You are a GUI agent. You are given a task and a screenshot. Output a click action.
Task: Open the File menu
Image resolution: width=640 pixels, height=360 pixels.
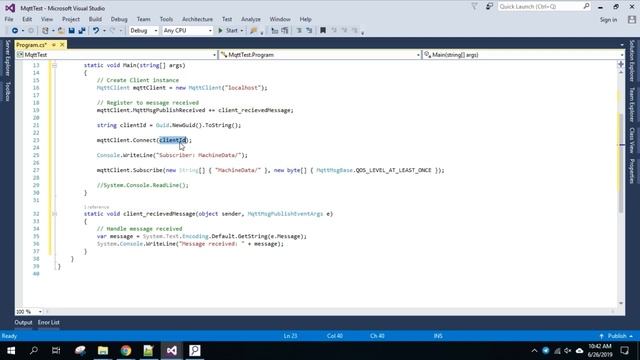coord(9,19)
